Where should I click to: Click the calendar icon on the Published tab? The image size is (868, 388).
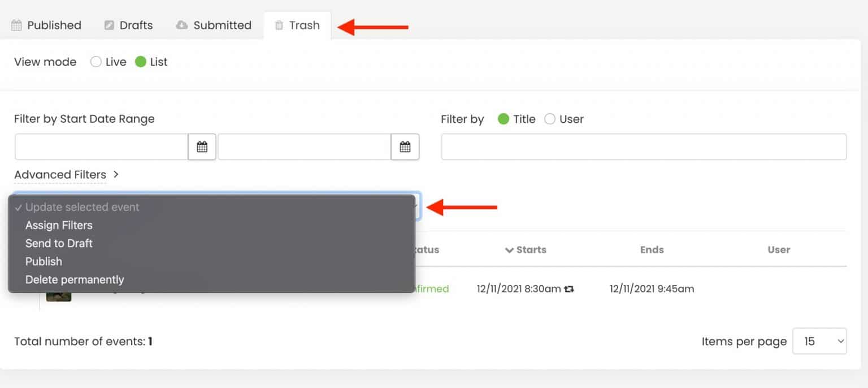(17, 25)
